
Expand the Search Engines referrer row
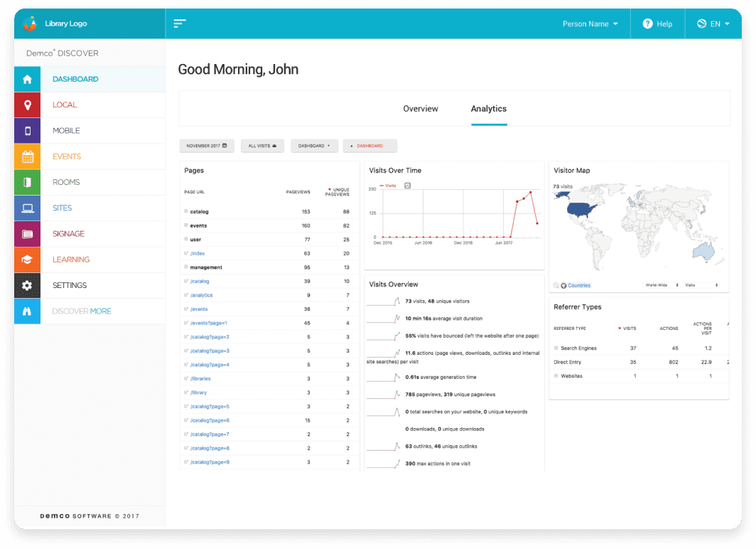pyautogui.click(x=555, y=348)
